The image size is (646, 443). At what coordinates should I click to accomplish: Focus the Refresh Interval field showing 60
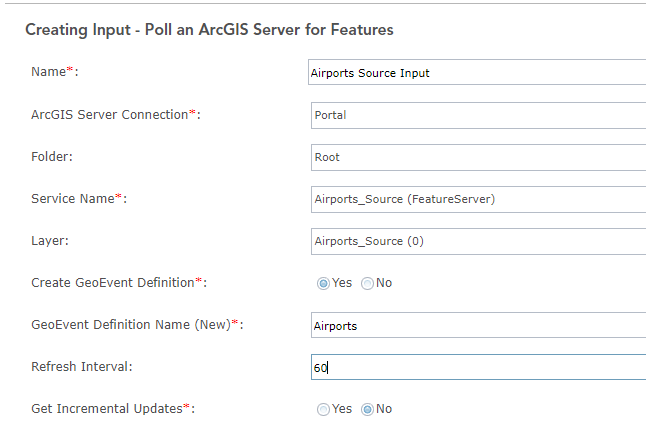[x=477, y=367]
